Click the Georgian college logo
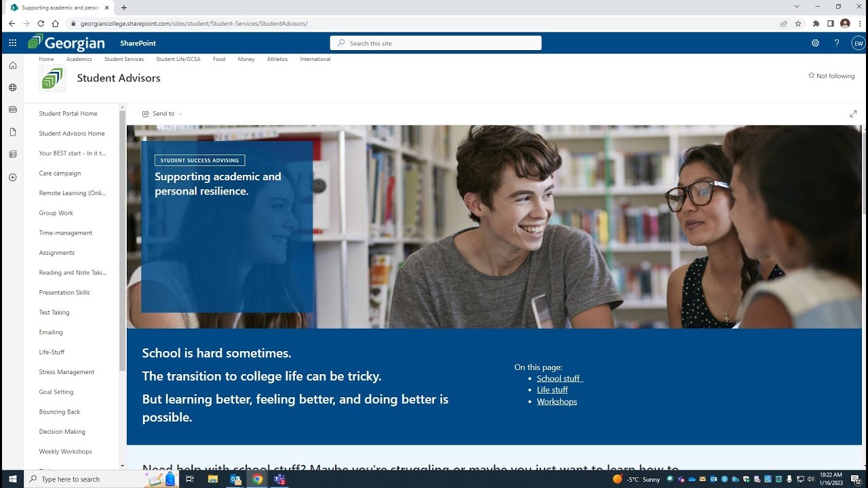The width and height of the screenshot is (868, 488). click(x=66, y=43)
